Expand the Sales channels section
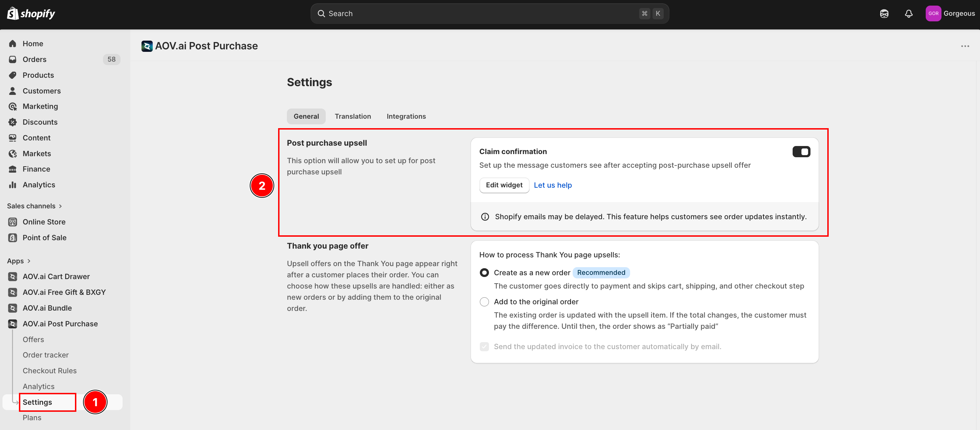 [x=34, y=206]
